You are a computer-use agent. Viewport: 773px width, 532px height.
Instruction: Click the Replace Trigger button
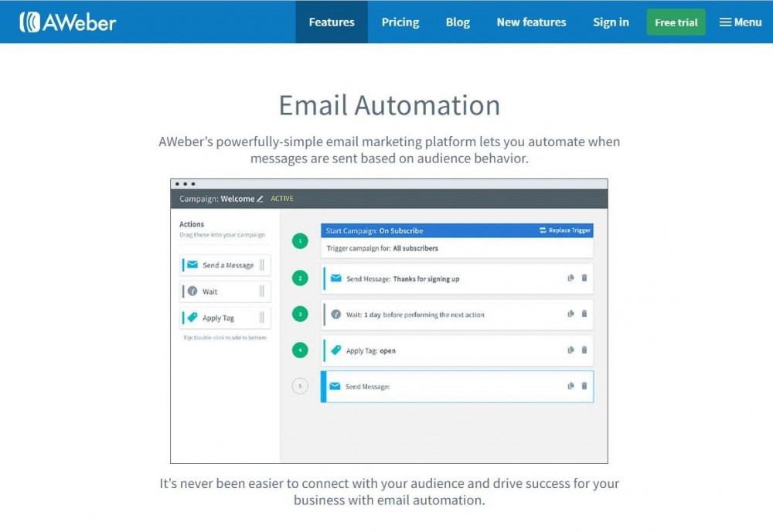click(565, 230)
